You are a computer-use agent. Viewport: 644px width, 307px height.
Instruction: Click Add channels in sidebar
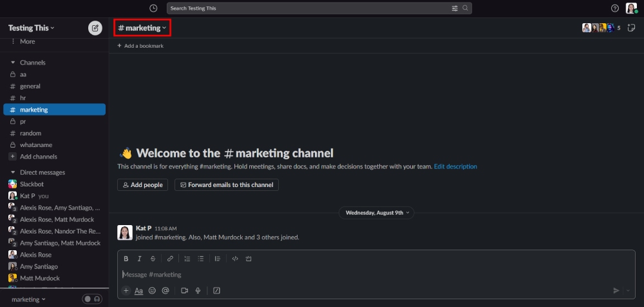[54, 157]
